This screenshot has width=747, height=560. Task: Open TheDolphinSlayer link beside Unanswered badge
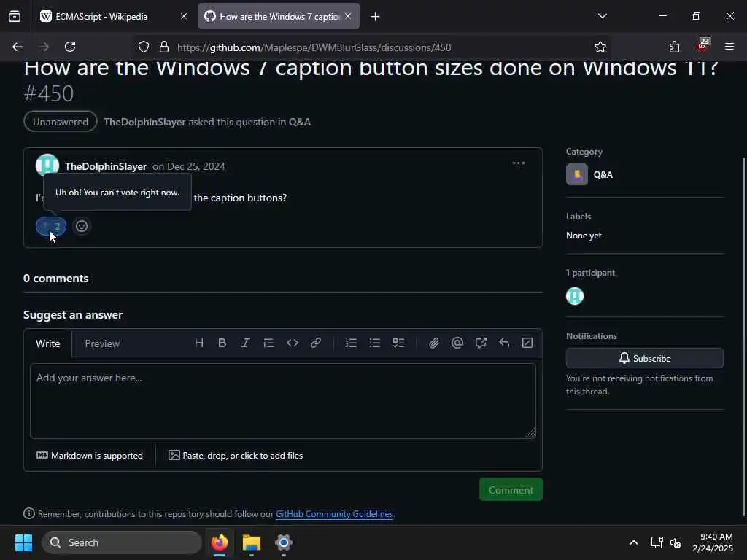[x=144, y=122]
